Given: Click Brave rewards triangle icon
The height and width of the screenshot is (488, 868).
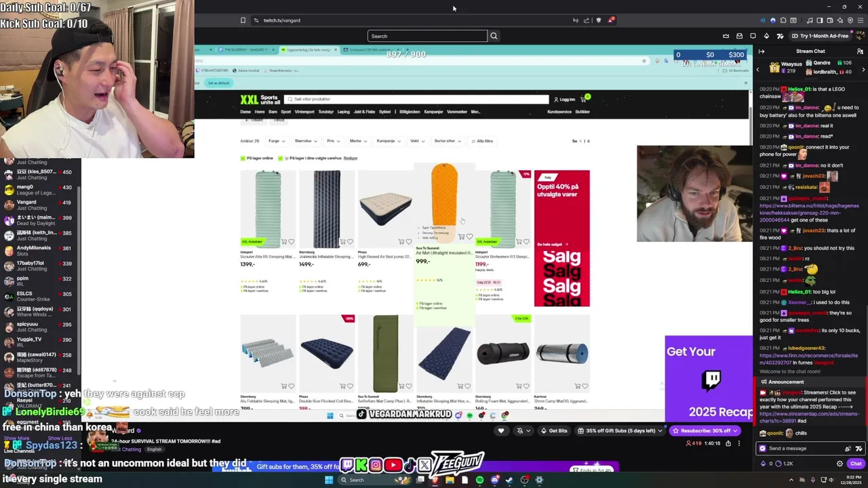Looking at the screenshot, I should click(610, 20).
